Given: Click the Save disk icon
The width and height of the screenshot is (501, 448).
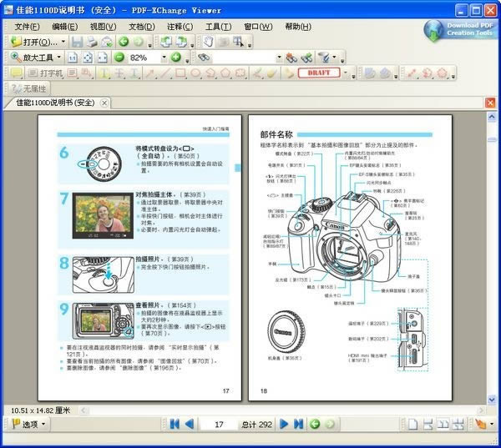Looking at the screenshot, I should [77, 42].
